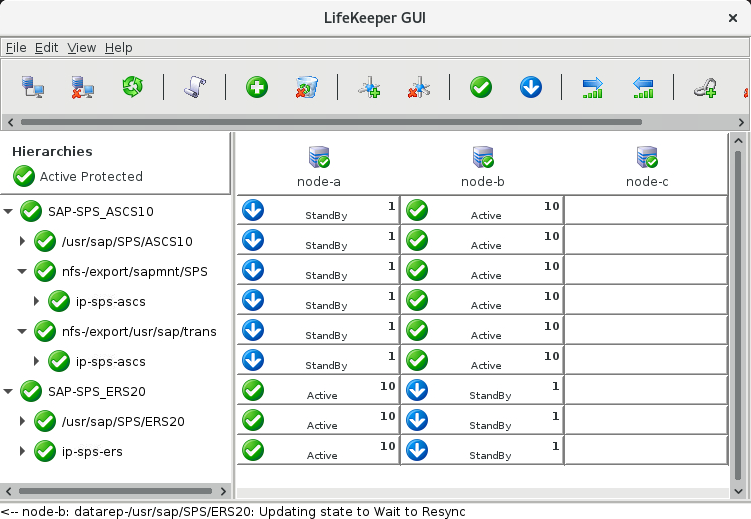Click the Active Protected status icon

point(24,176)
